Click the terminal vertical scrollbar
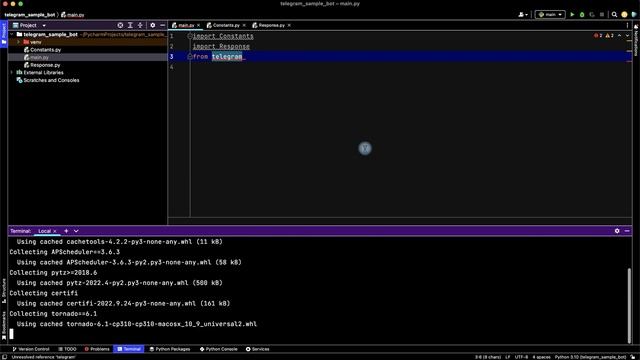Viewport: 640px width, 360px height. point(629,305)
